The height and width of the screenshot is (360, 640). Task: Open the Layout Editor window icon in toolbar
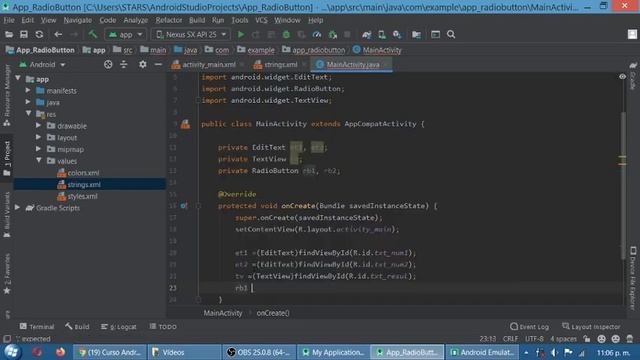[x=435, y=35]
